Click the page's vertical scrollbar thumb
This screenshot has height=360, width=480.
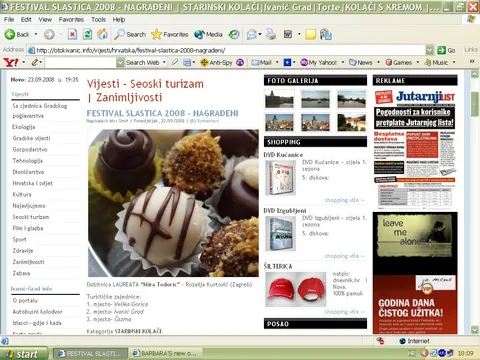tap(475, 104)
